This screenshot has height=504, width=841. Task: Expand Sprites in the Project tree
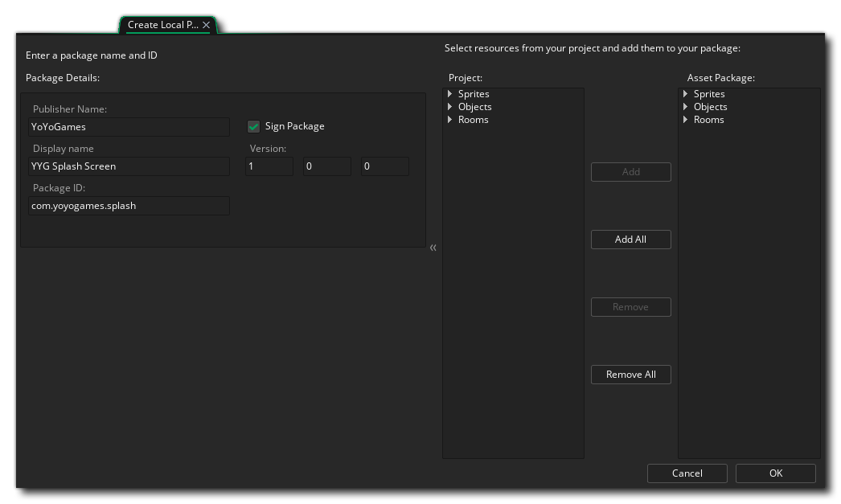tap(449, 93)
